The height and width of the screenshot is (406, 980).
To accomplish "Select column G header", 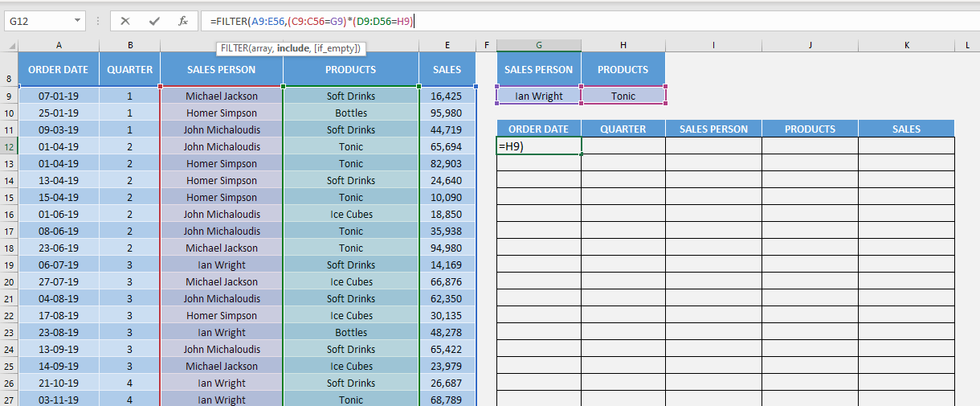I will 538,46.
